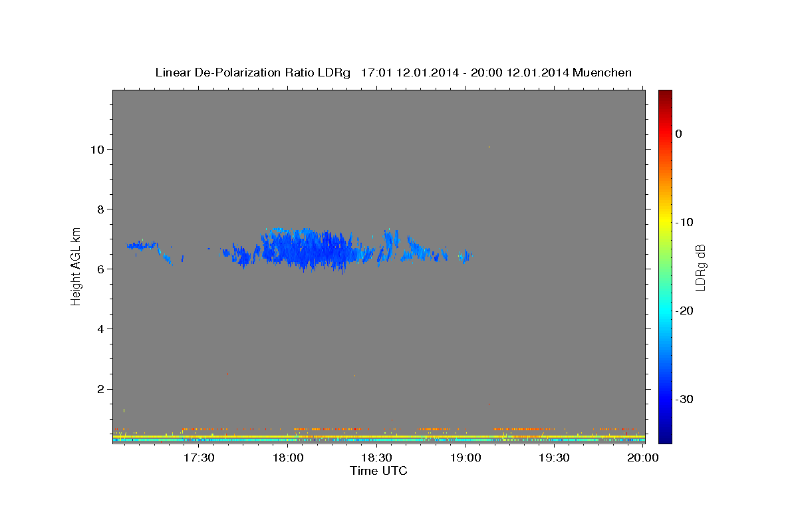The image size is (798, 532).
Task: Click the 'Time UTC' axis label
Action: tap(378, 471)
